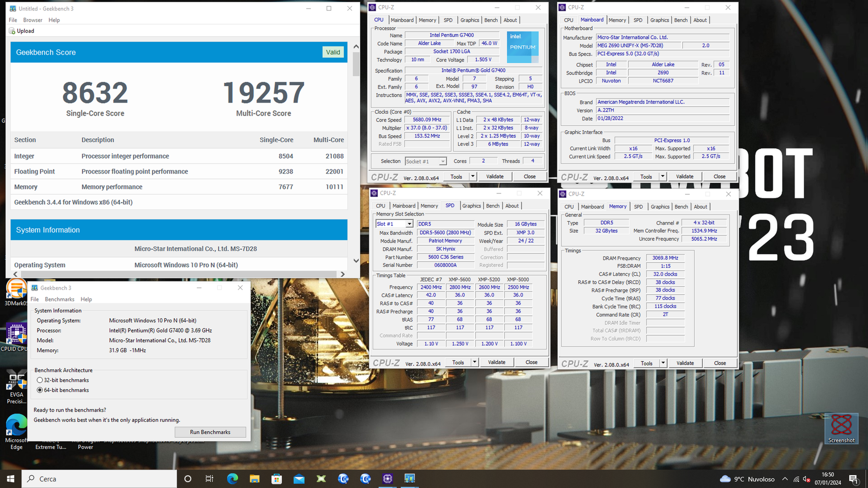Select the 32-bit benchmarks radio button

point(40,380)
